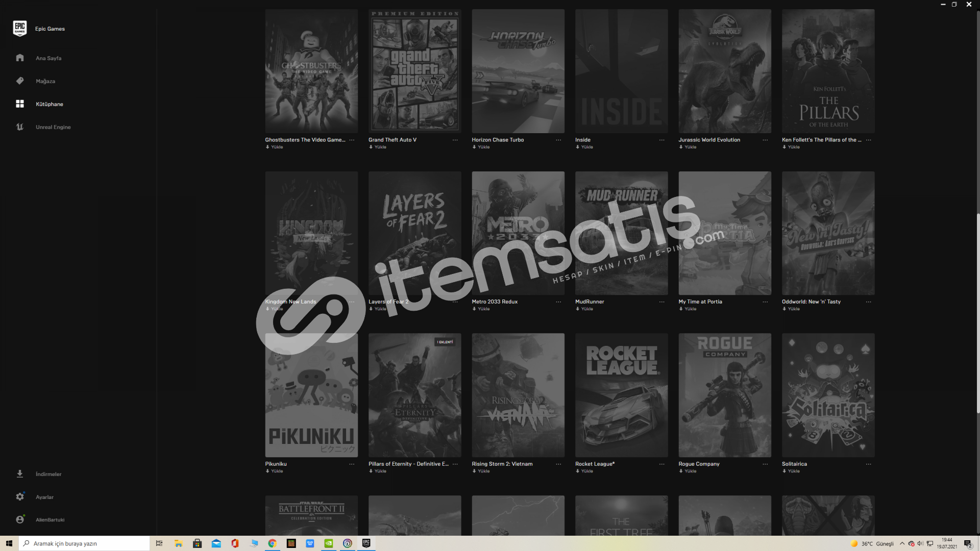Click download arrow under Solitairica
This screenshot has height=551, width=980.
tap(785, 471)
